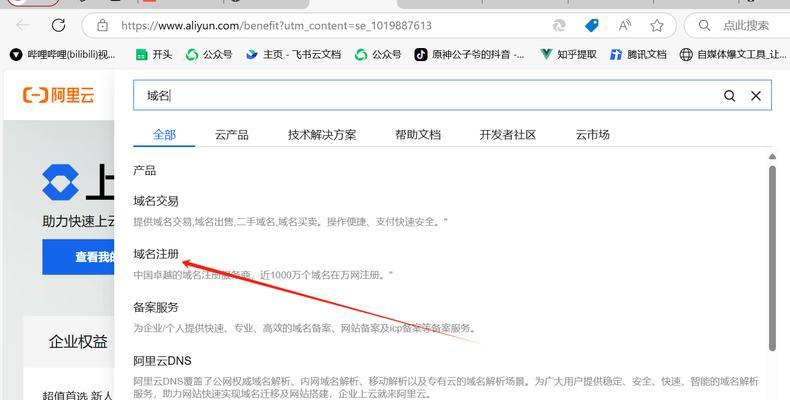Close the search panel with the X icon
This screenshot has width=790, height=400.
(756, 96)
